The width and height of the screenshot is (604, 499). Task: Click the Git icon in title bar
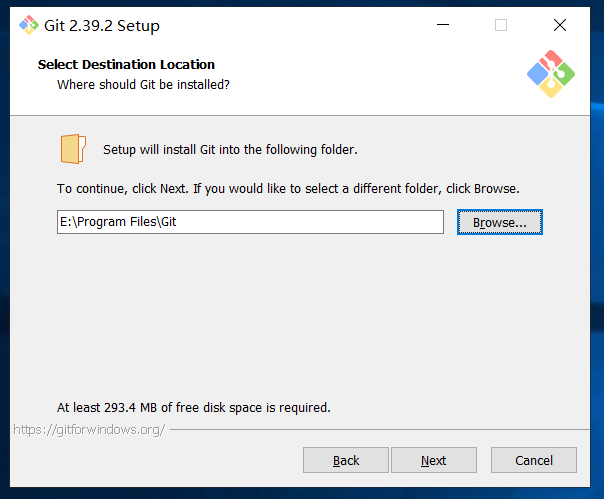[x=29, y=25]
